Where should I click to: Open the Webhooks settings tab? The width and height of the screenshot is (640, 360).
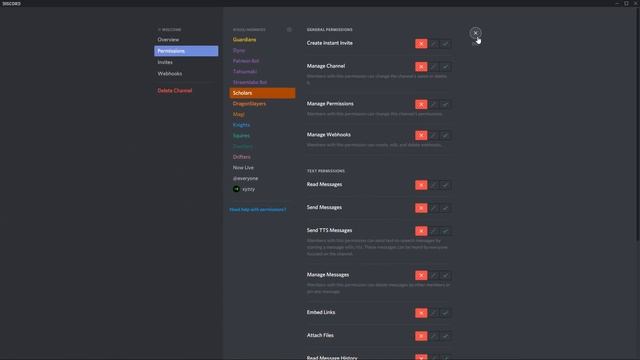[186, 73]
